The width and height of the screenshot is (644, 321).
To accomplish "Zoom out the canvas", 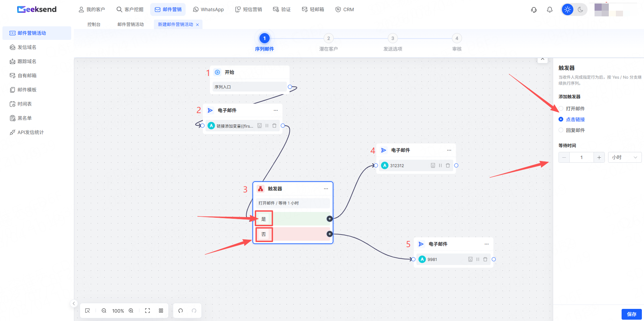I will (104, 311).
